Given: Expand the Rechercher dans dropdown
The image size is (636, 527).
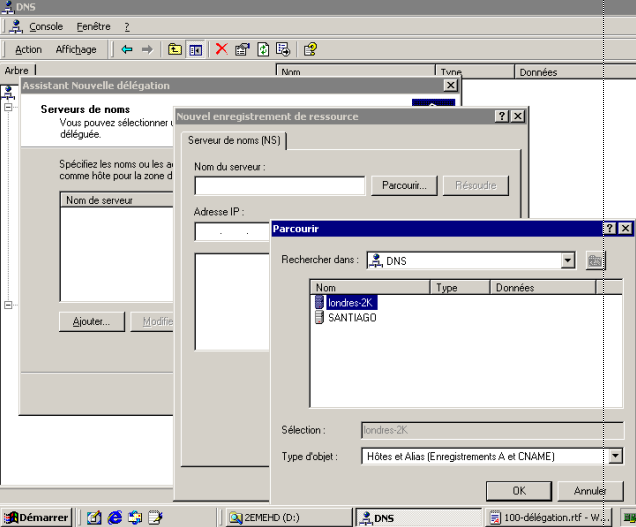Looking at the screenshot, I should [568, 261].
